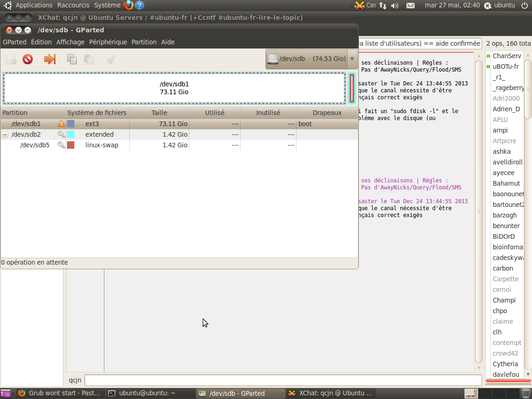The image size is (532, 399).
Task: Click the Apply operations checkmark icon
Action: click(111, 59)
